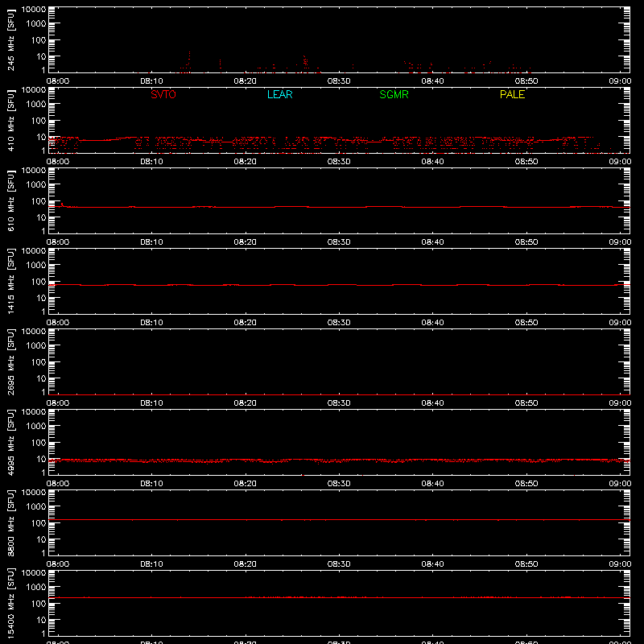This screenshot has height=644, width=644.
Task: Click 08:20 time label below 2695 MHz panel
Action: 246,403
